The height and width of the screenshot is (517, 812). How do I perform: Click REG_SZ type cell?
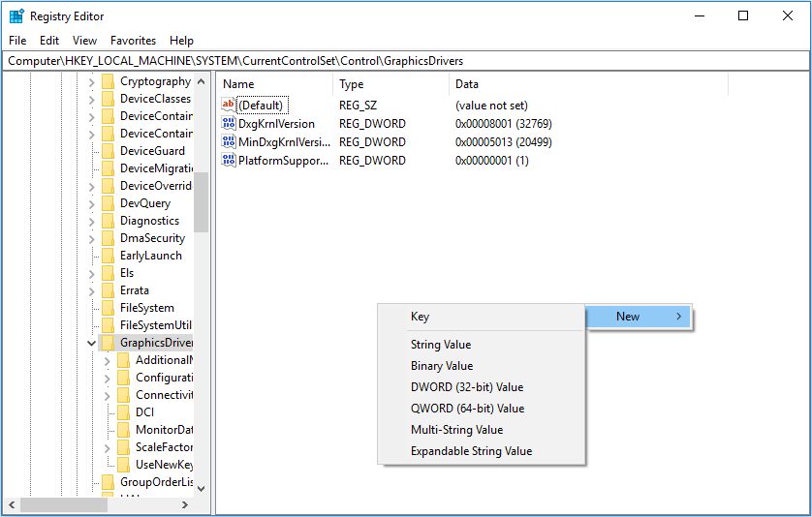[x=358, y=106]
